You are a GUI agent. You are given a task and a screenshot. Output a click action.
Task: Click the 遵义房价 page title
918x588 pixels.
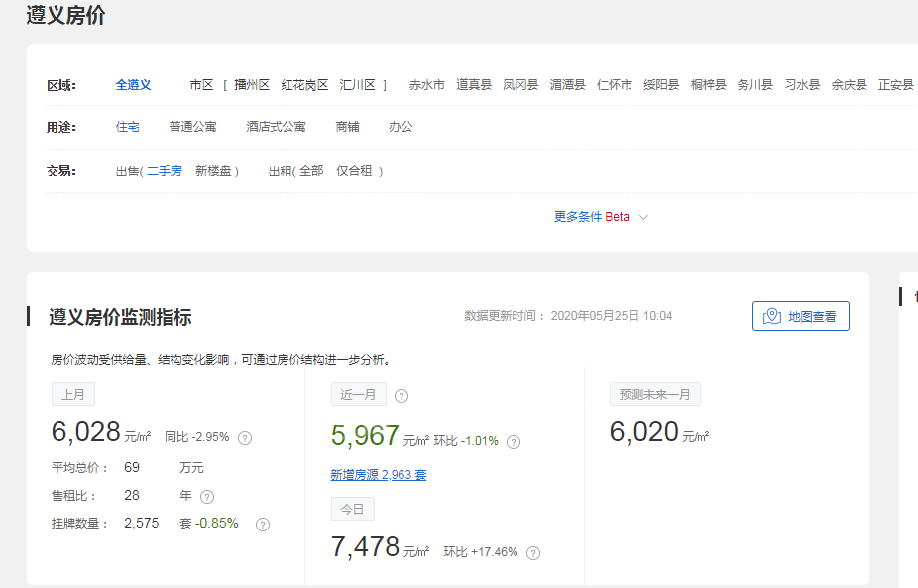click(x=65, y=15)
